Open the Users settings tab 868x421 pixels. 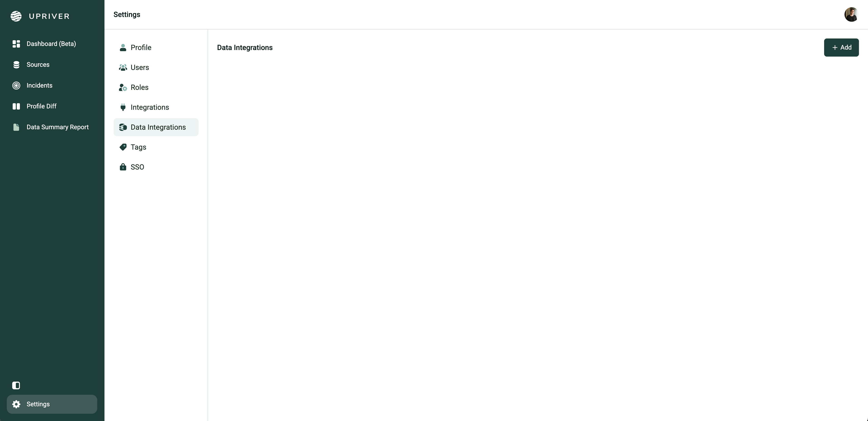(x=140, y=67)
